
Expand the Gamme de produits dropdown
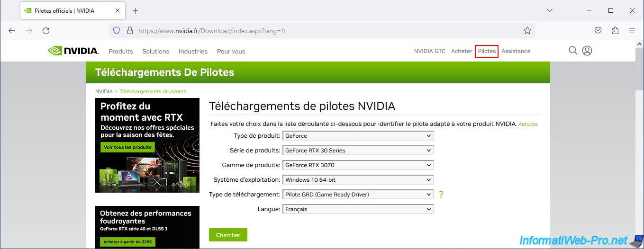click(358, 165)
